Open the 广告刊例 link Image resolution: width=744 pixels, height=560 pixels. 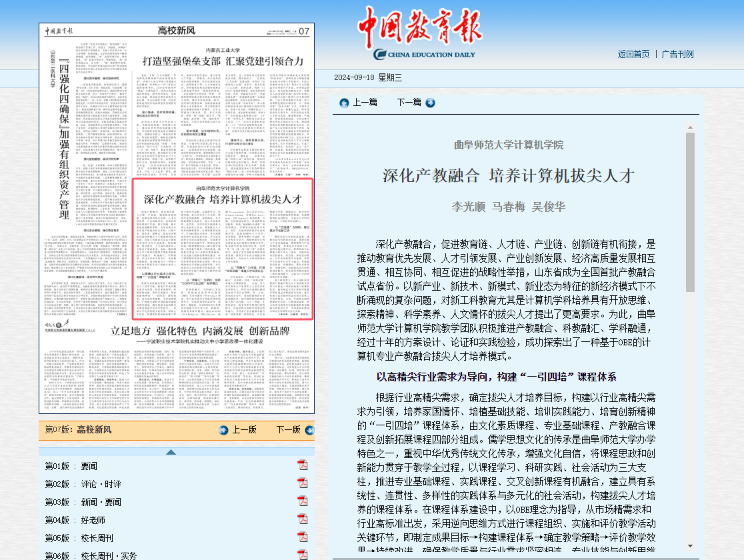(677, 54)
